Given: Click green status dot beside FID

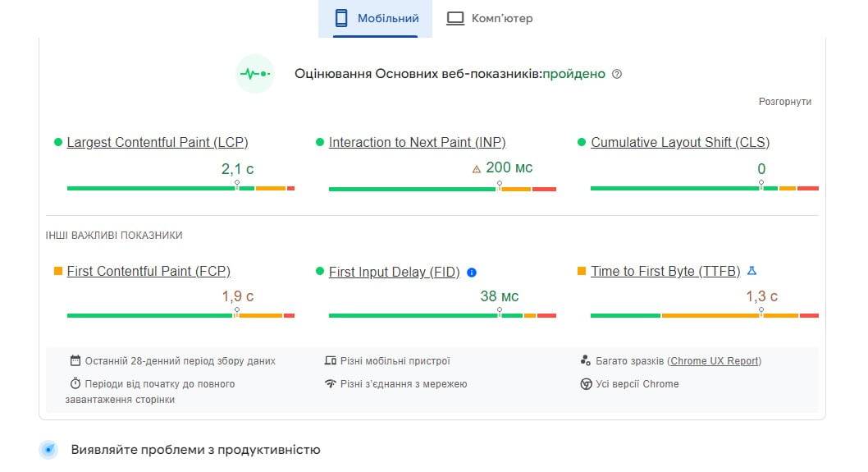Looking at the screenshot, I should [319, 271].
